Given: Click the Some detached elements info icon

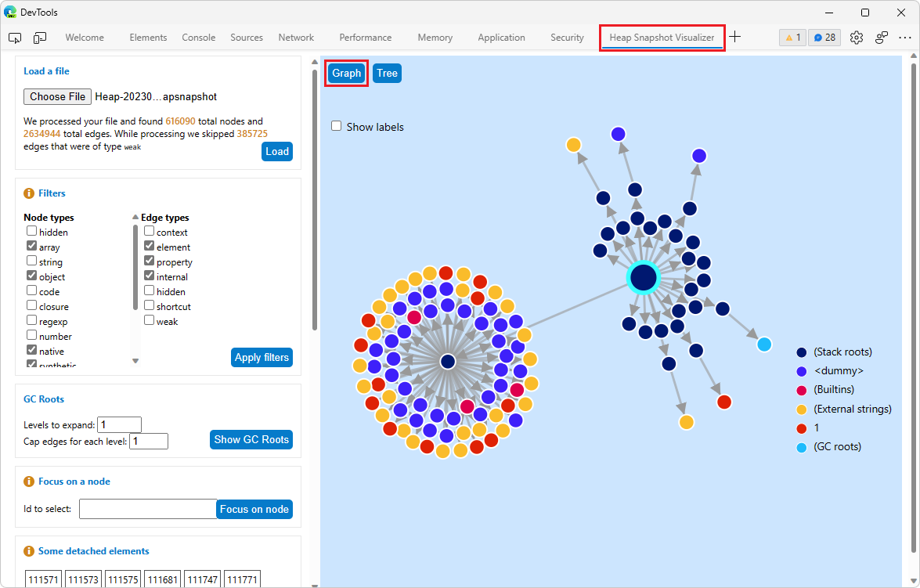Looking at the screenshot, I should tap(29, 551).
